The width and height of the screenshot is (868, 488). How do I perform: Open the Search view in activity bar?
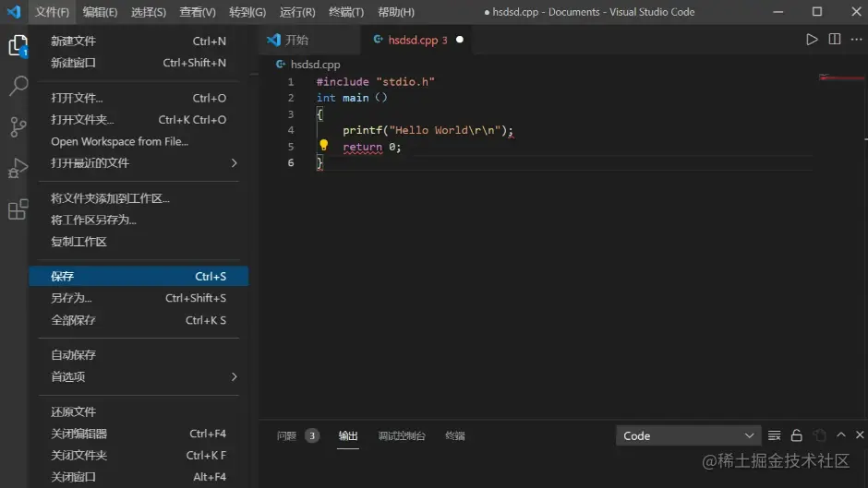click(x=18, y=86)
